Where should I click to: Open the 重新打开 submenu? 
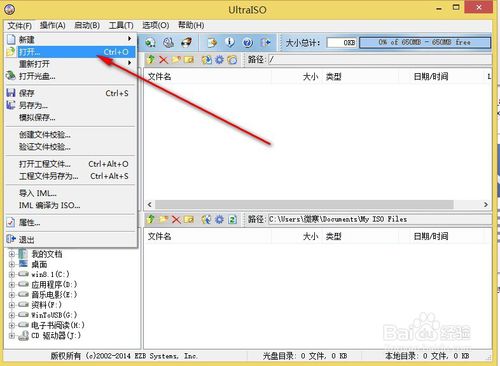[x=70, y=63]
